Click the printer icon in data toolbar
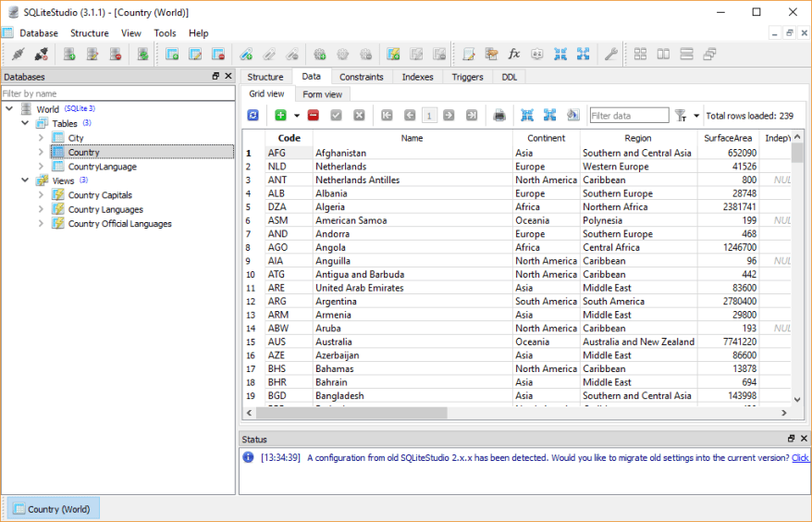 click(x=499, y=116)
